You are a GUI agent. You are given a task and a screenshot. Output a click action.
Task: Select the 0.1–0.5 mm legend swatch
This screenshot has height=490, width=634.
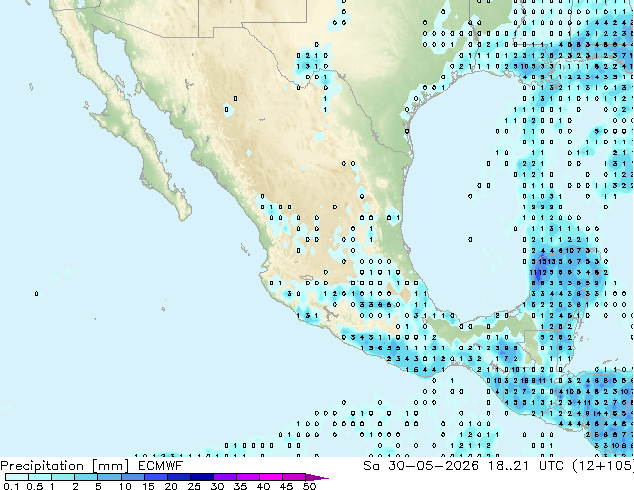point(17,477)
